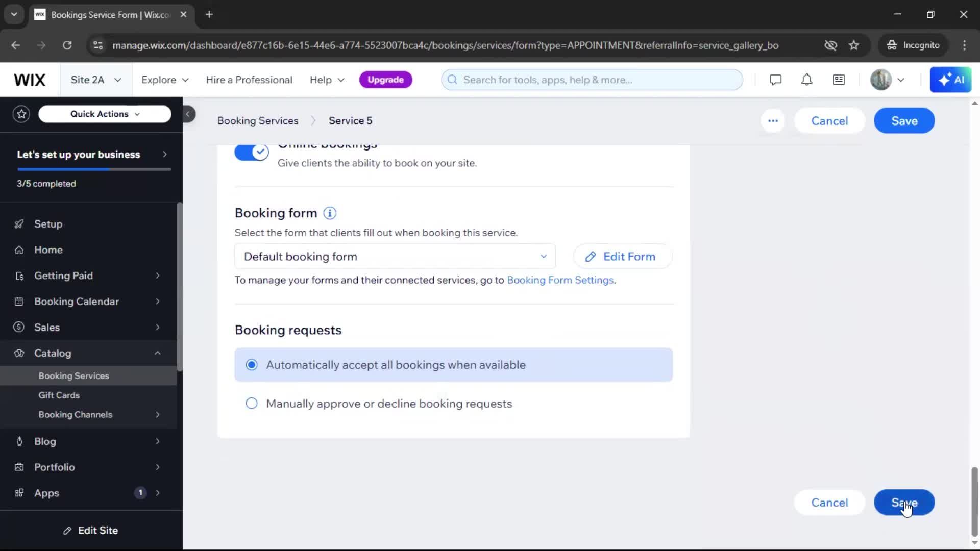Collapse the sidebar with arrow handle
The height and width of the screenshot is (551, 980).
click(x=188, y=114)
